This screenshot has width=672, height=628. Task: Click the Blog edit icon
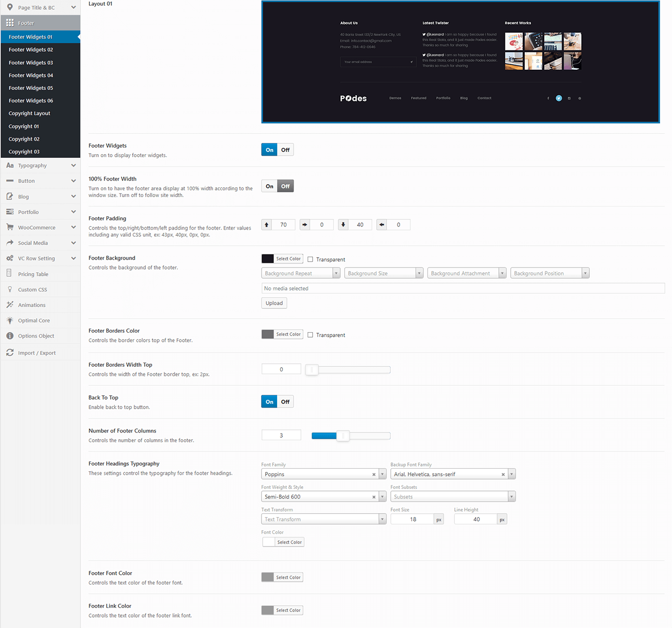click(10, 197)
